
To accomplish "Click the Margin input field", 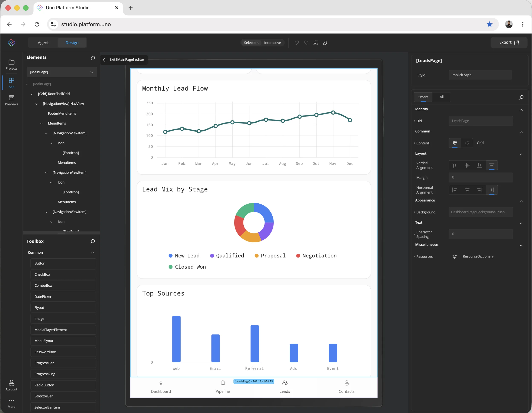I will pos(480,177).
